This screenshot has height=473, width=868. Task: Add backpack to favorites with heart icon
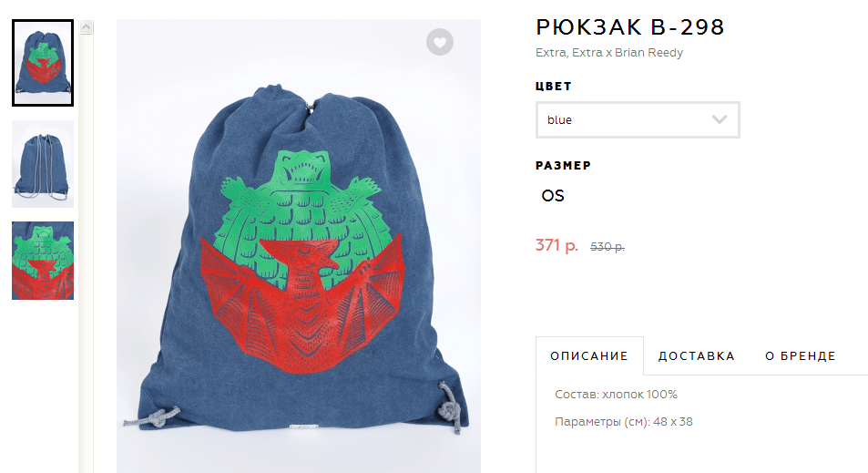click(x=440, y=42)
